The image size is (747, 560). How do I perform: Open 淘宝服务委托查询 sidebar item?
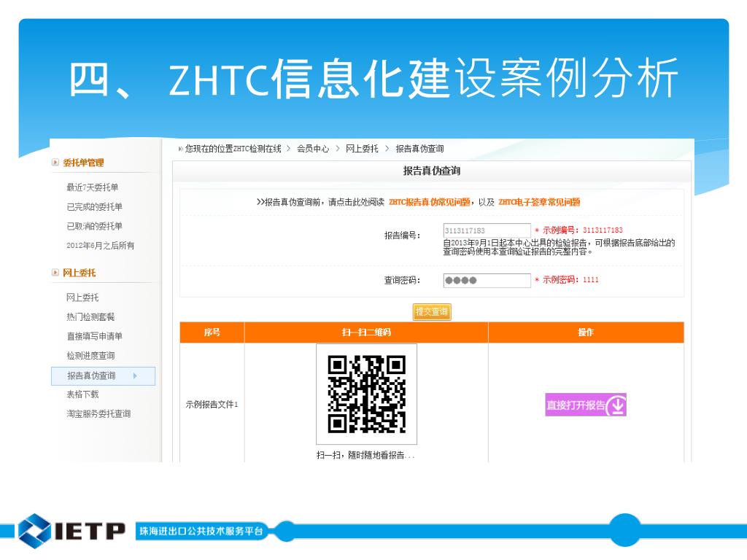point(98,414)
